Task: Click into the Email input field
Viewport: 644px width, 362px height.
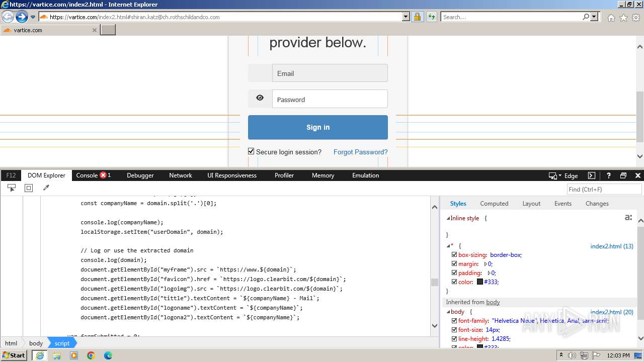Action: pos(330,73)
